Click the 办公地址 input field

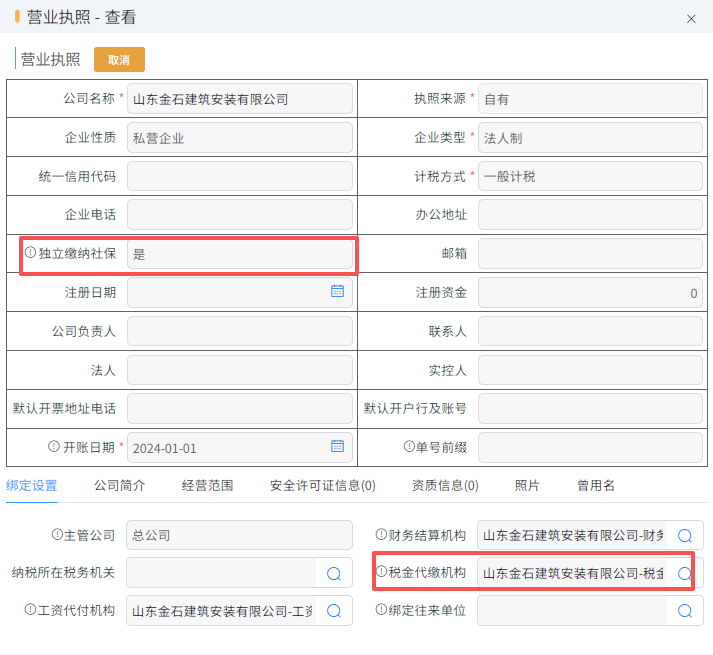590,215
